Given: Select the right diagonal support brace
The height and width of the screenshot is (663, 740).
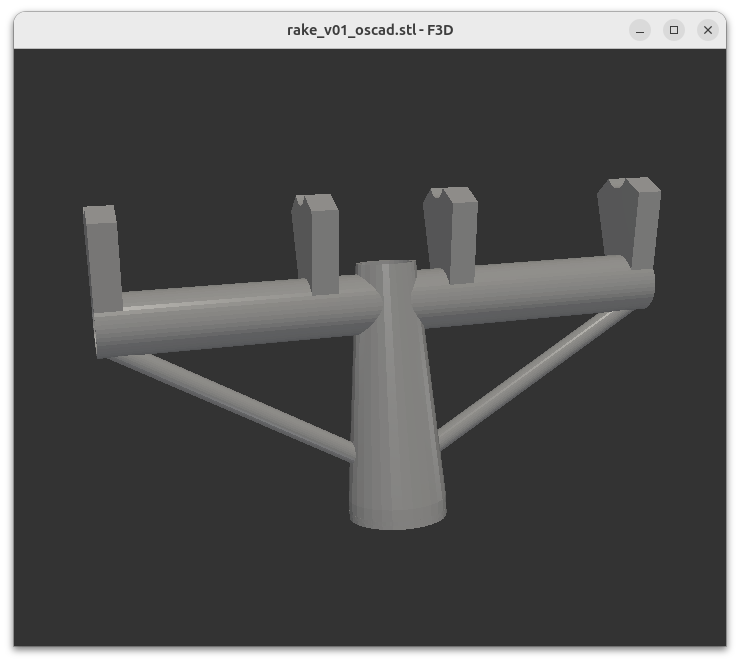Looking at the screenshot, I should coord(530,378).
